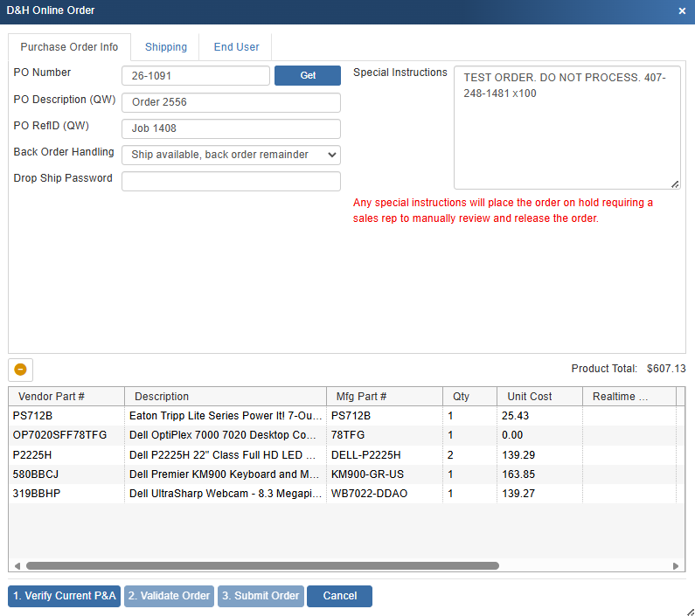The height and width of the screenshot is (616, 695).
Task: Open the End User tab
Action: click(x=236, y=47)
